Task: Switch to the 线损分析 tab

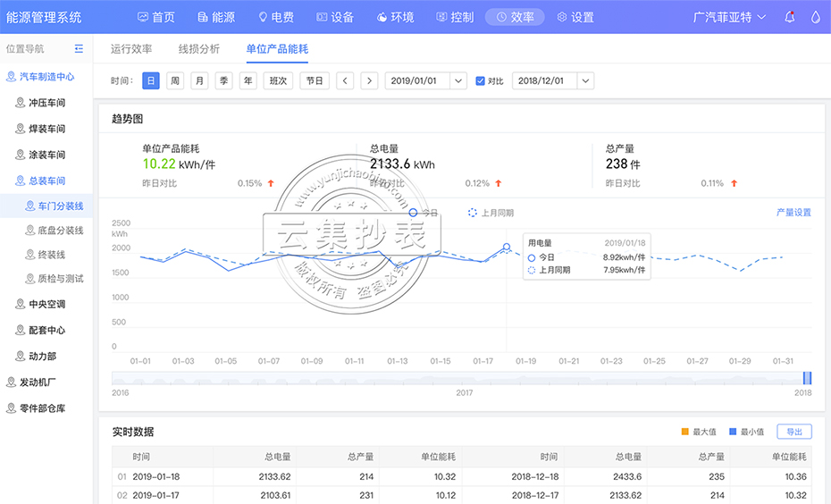Action: [x=198, y=49]
